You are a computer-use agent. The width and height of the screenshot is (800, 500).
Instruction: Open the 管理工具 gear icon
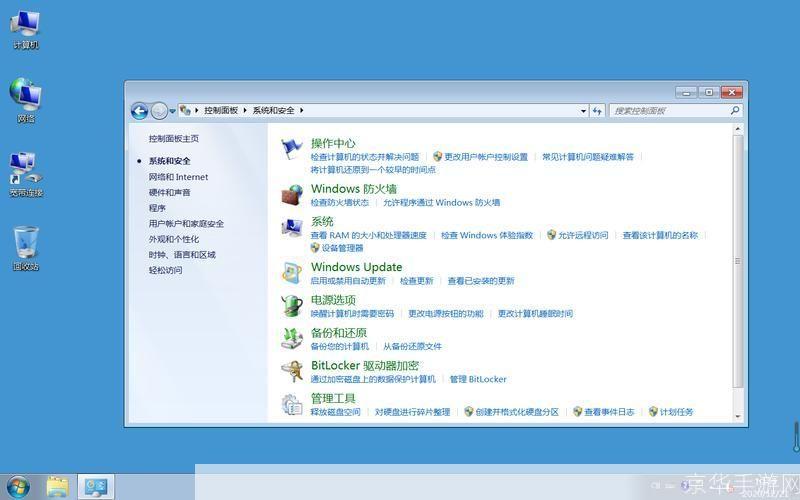[292, 404]
